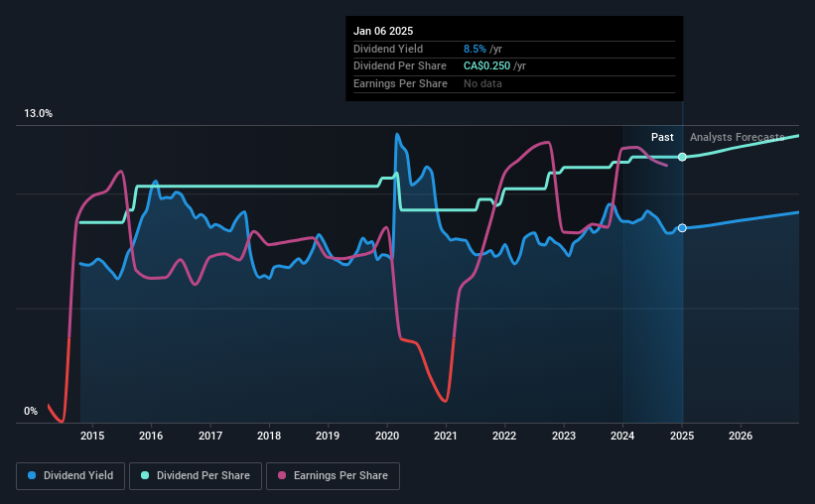Viewport: 815px width, 504px height.
Task: Click the 'Analysts Forecasts' label
Action: point(737,137)
